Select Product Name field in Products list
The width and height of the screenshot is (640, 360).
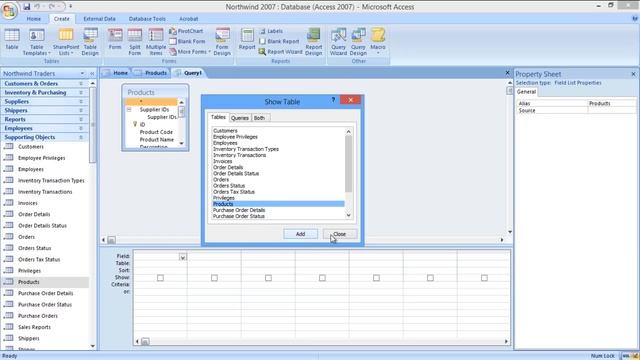pyautogui.click(x=157, y=140)
